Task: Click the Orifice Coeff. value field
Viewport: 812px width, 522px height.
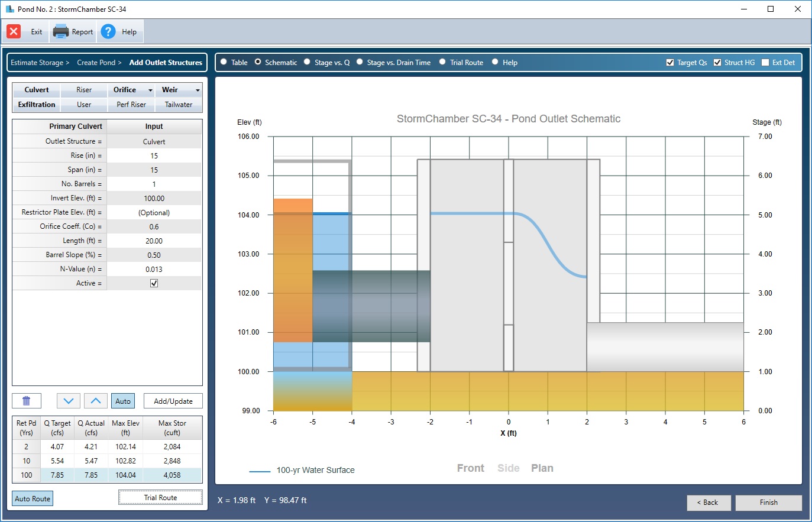Action: click(154, 226)
